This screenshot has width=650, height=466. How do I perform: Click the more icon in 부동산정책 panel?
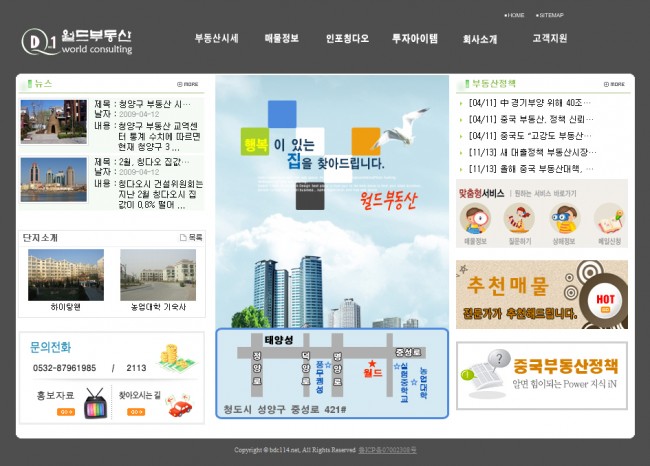(x=614, y=84)
